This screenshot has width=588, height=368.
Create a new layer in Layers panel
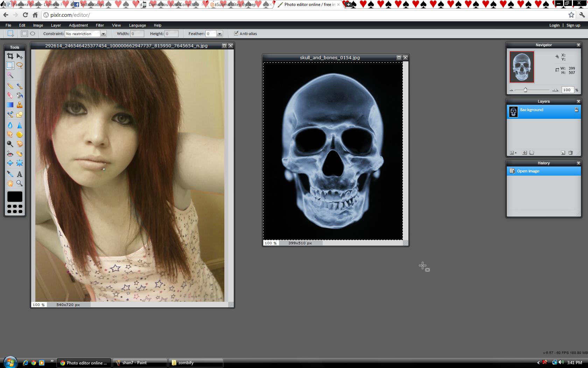click(x=563, y=153)
